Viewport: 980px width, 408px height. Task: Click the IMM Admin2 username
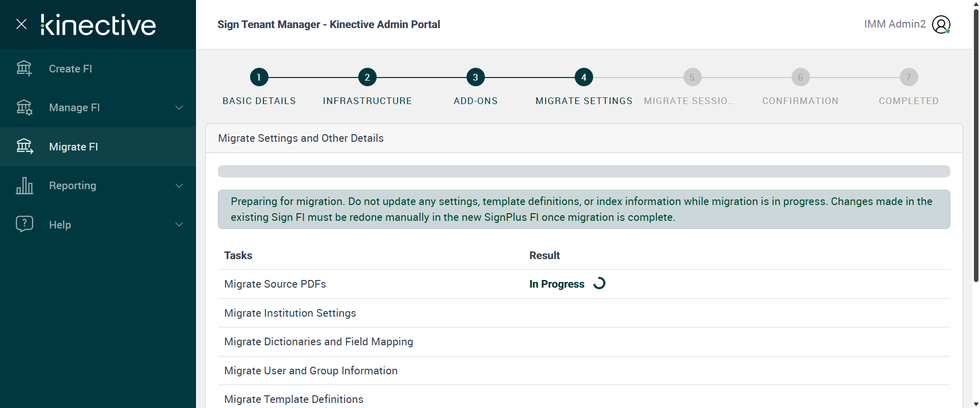(x=894, y=24)
